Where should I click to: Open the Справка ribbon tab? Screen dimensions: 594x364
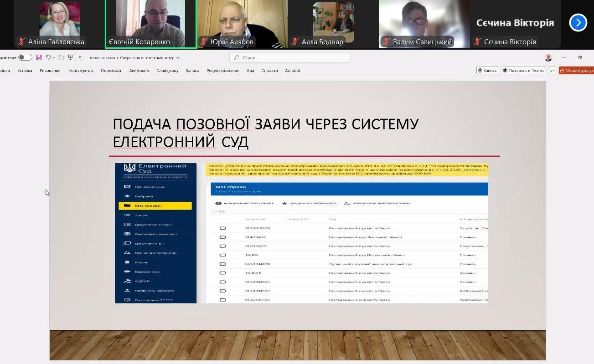pyautogui.click(x=270, y=71)
